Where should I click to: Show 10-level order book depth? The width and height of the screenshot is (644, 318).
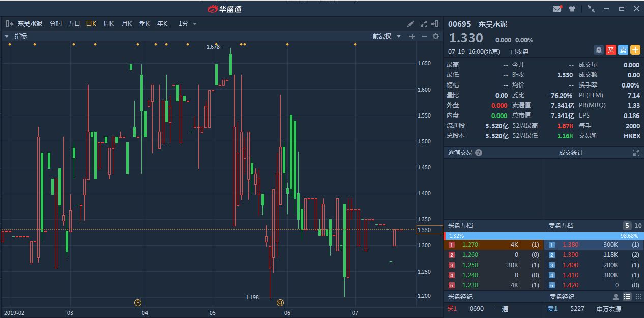[x=638, y=226]
